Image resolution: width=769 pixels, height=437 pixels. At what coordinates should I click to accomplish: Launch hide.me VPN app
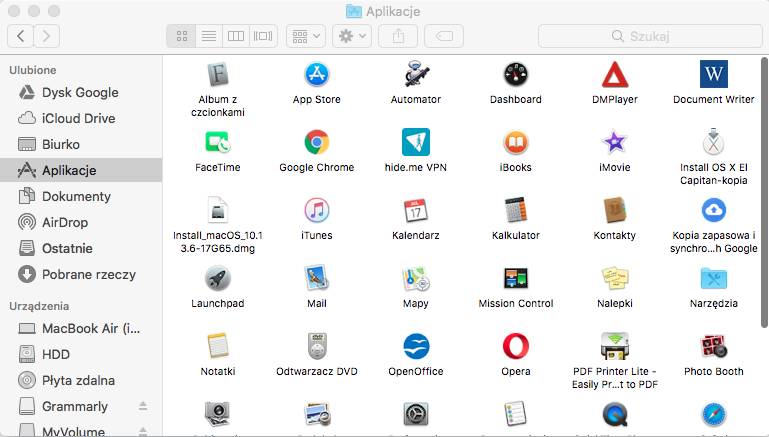(x=416, y=142)
